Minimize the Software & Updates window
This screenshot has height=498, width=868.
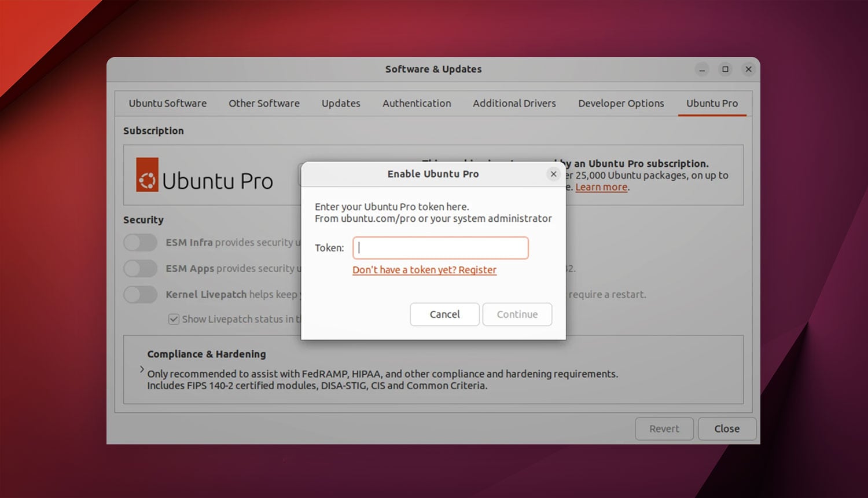[702, 69]
